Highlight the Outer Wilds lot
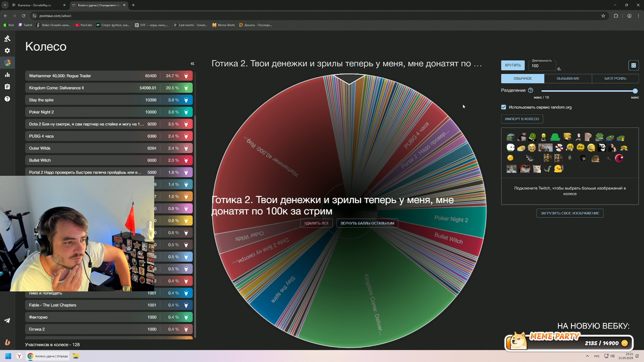644x362 pixels. coord(186,148)
